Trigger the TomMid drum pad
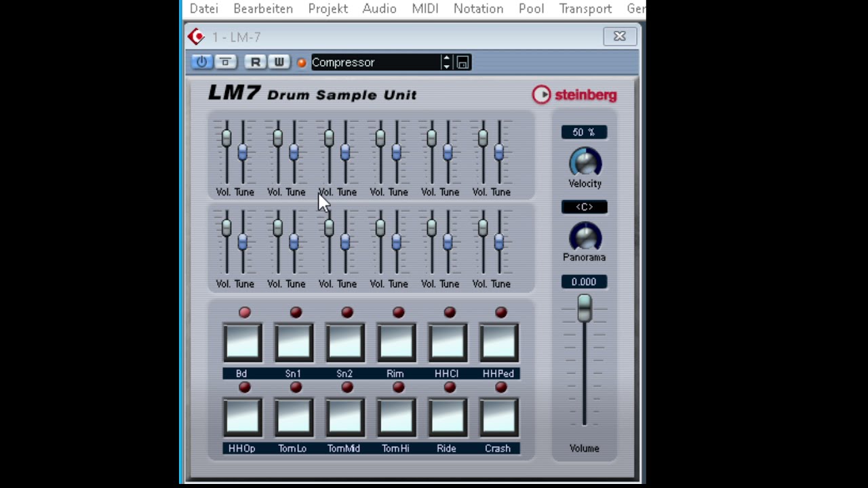This screenshot has height=488, width=868. (x=345, y=418)
